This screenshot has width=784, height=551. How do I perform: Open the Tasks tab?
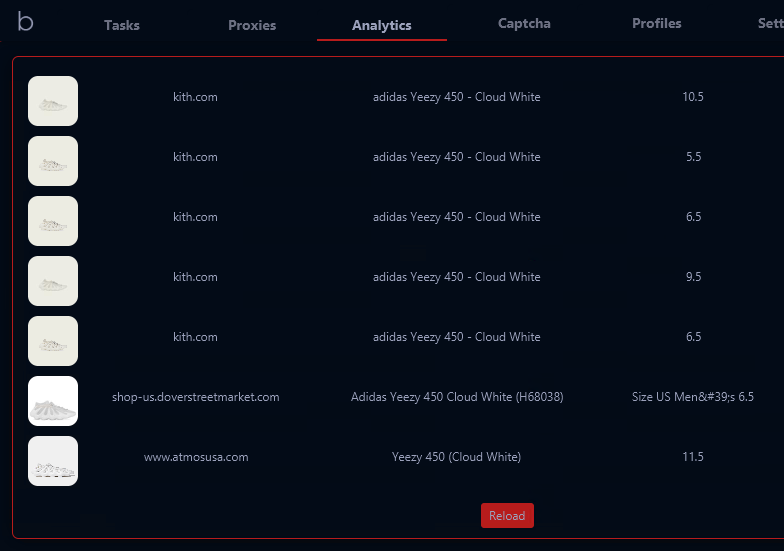(122, 25)
